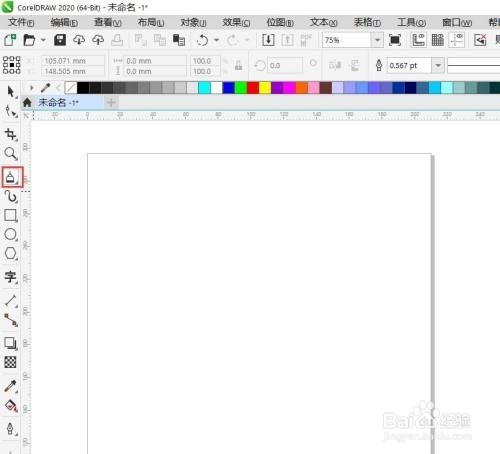Image resolution: width=500 pixels, height=454 pixels.
Task: Pick the cyan color swatch
Action: [204, 88]
